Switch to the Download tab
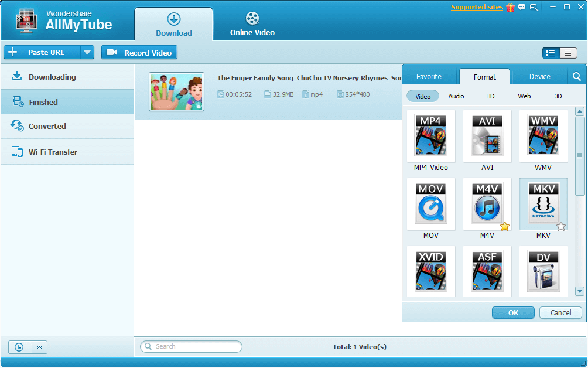The image size is (588, 368). pos(173,24)
